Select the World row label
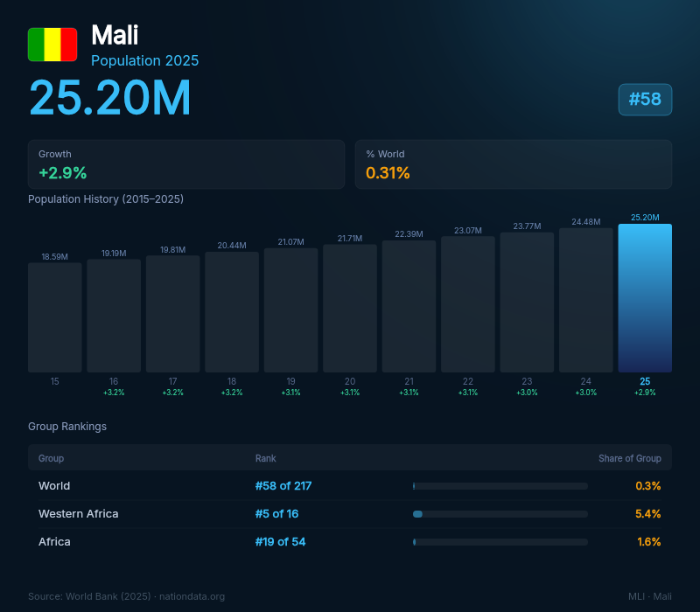The height and width of the screenshot is (612, 700). (x=54, y=486)
